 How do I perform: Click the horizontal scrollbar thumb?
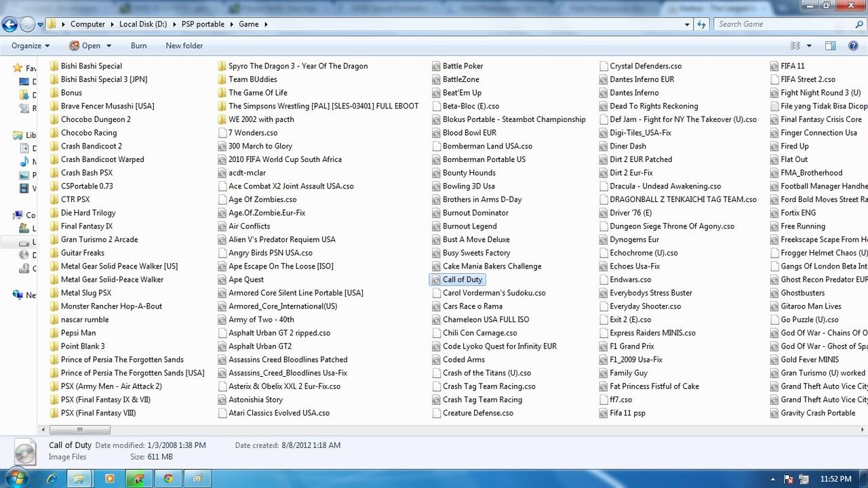pos(79,429)
